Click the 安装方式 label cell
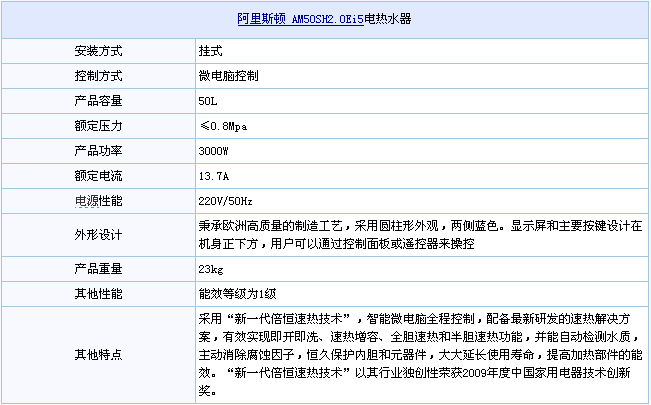651x405 pixels. click(x=99, y=50)
